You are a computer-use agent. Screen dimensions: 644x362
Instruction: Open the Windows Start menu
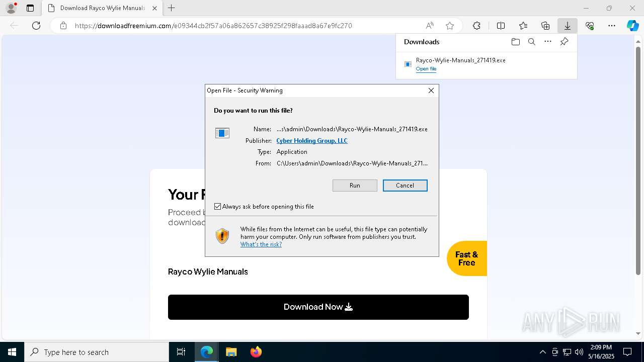12,352
